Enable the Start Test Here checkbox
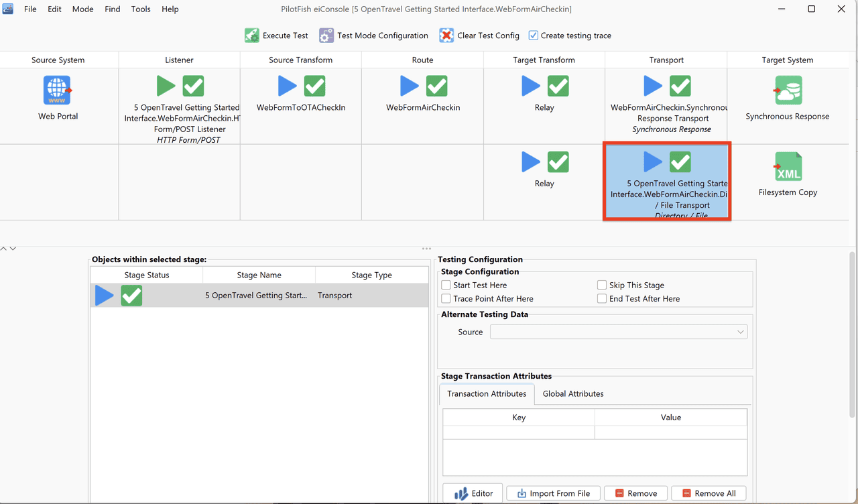The image size is (858, 504). [x=446, y=285]
